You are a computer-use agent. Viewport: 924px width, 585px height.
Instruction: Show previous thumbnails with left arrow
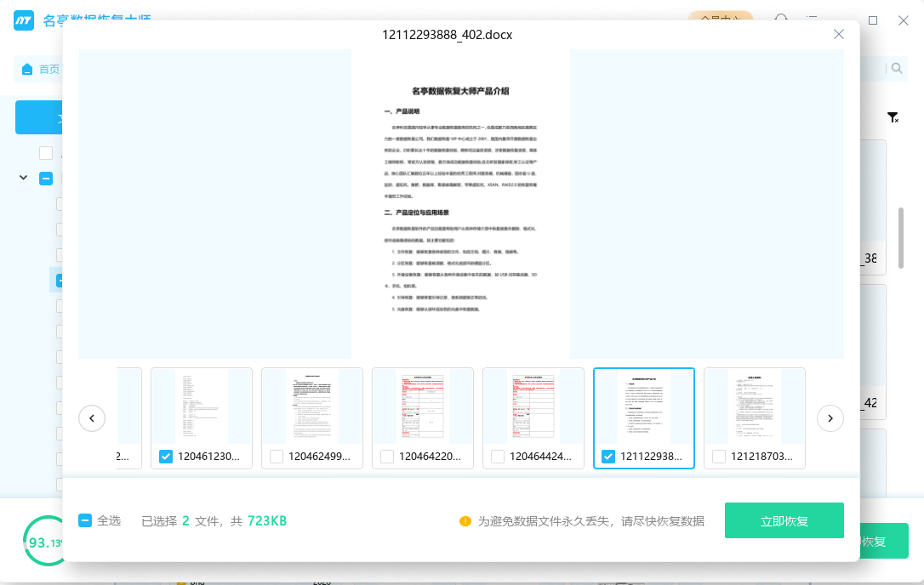pos(92,418)
